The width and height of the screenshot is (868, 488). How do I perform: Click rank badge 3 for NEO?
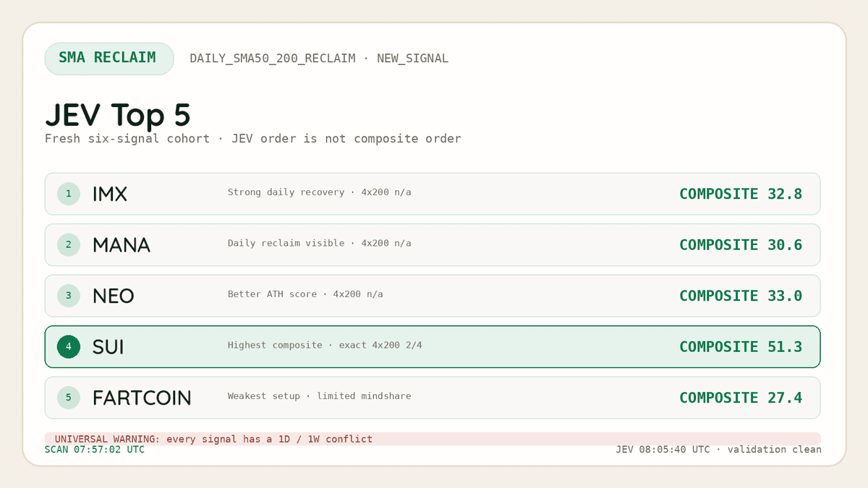pos(69,296)
